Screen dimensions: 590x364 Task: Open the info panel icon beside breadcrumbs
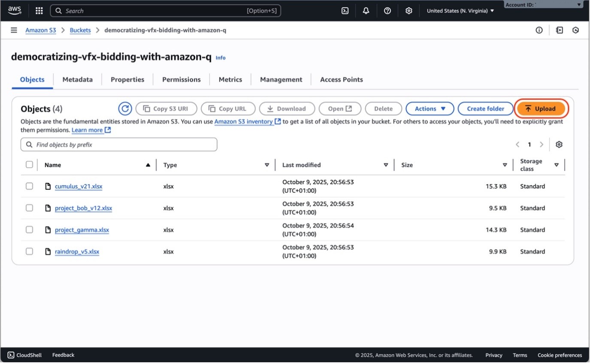pos(539,30)
